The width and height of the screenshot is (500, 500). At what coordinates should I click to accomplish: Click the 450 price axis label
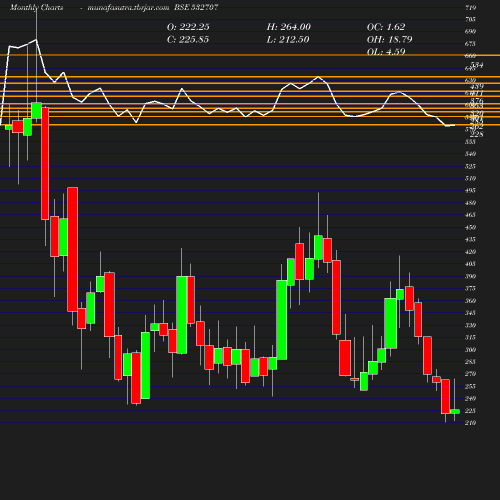[x=470, y=227]
